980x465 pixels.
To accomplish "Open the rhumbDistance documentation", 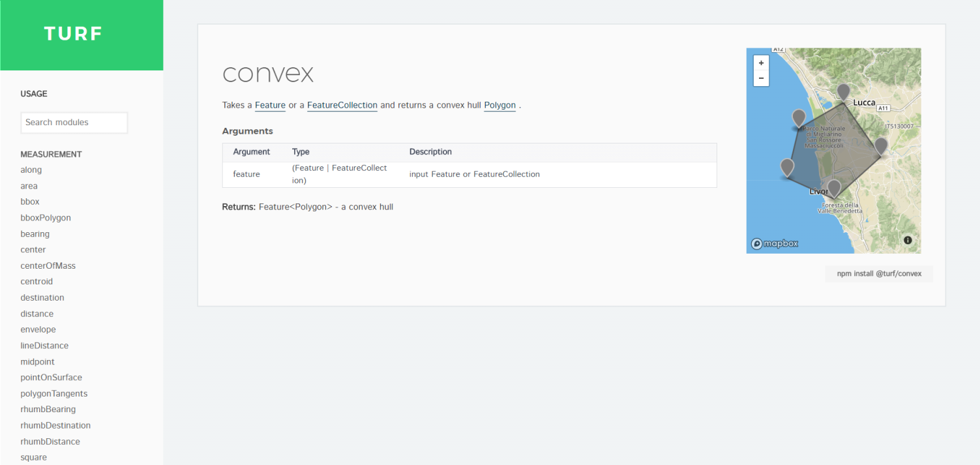I will pos(50,441).
